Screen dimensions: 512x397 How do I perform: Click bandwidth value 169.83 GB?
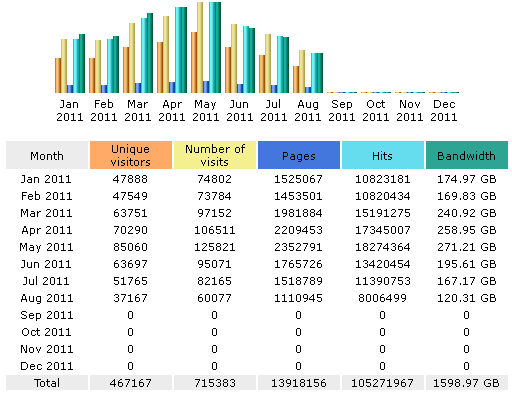click(467, 196)
